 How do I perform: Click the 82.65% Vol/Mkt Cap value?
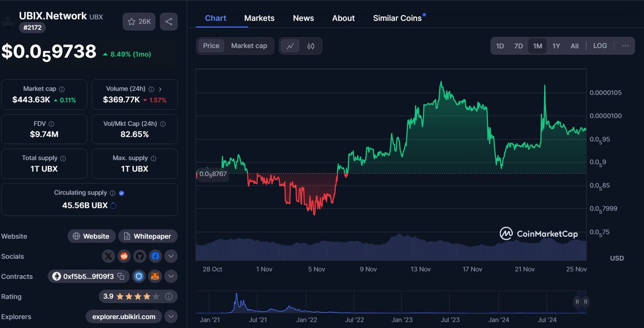(135, 134)
